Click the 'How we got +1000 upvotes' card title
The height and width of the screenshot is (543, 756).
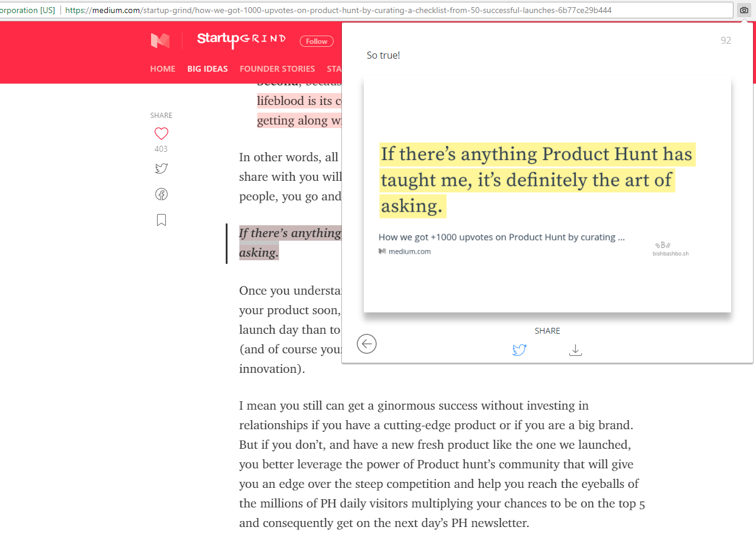coord(502,237)
